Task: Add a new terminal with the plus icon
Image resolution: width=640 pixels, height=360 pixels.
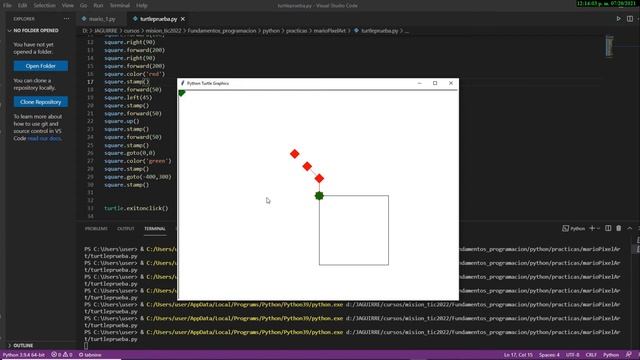Action: (x=592, y=228)
